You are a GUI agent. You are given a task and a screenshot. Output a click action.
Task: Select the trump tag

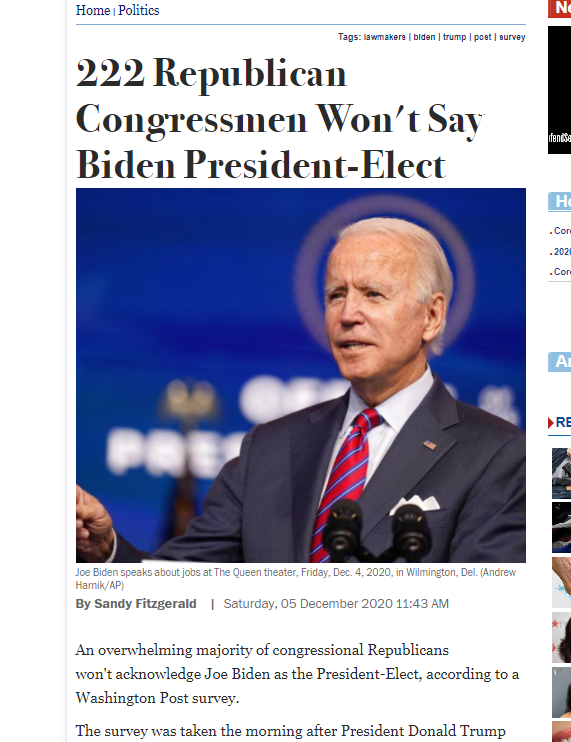454,37
